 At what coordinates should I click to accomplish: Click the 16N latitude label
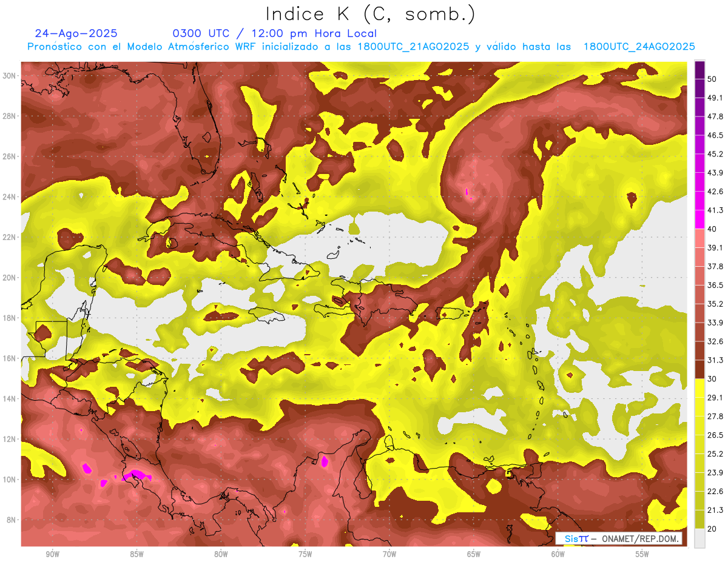tap(10, 358)
